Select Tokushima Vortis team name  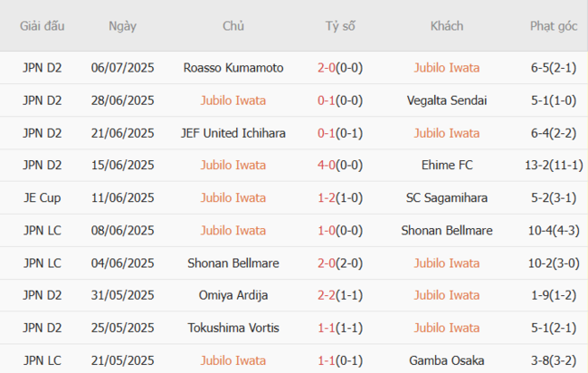click(x=232, y=329)
